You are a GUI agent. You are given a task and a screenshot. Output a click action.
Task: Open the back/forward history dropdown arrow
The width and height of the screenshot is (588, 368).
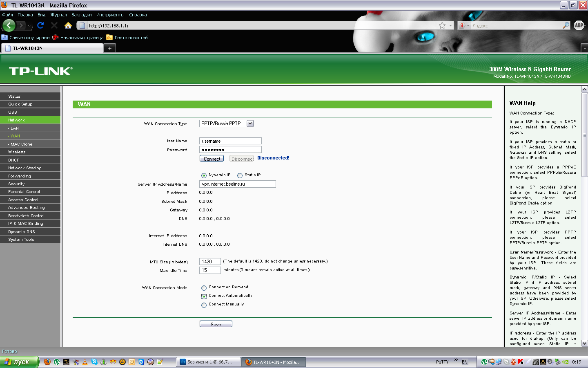[x=29, y=25]
